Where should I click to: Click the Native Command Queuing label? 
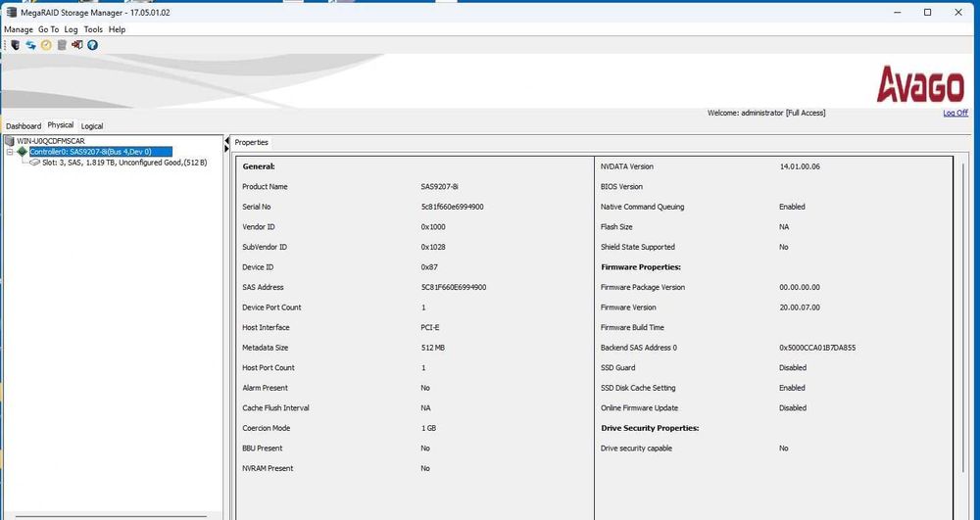pos(642,207)
